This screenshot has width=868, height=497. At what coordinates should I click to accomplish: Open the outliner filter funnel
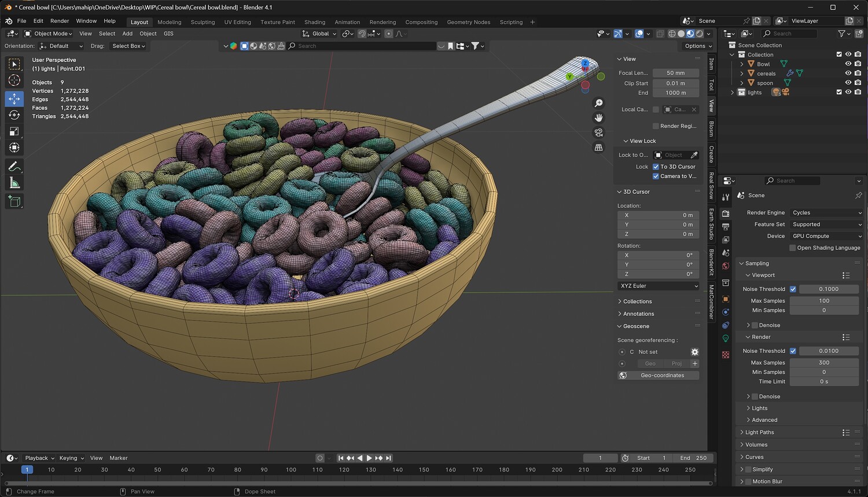coord(842,34)
